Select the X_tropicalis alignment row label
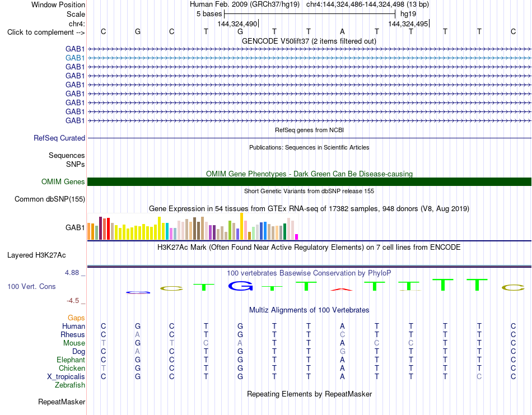532x415 pixels. click(x=66, y=377)
